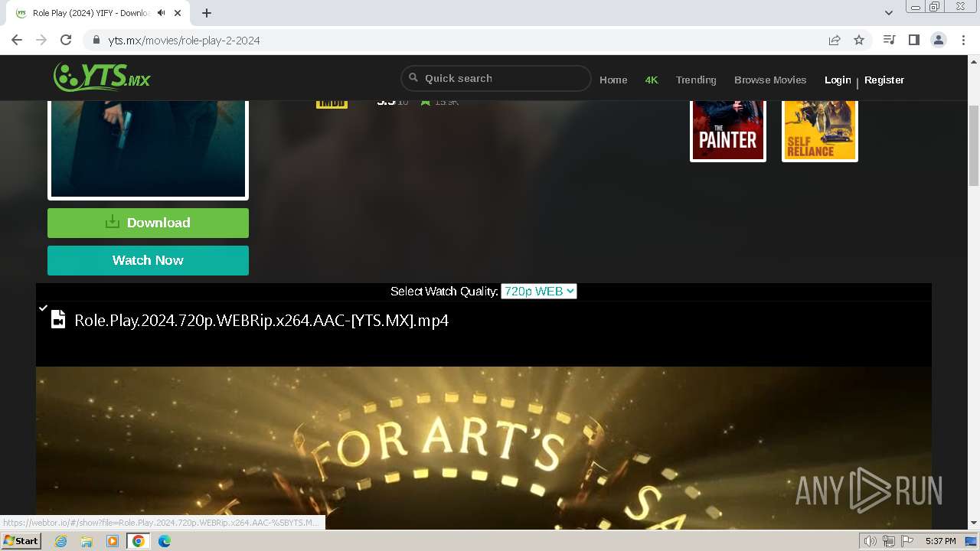
Task: Click the system tray volume icon
Action: tap(871, 541)
